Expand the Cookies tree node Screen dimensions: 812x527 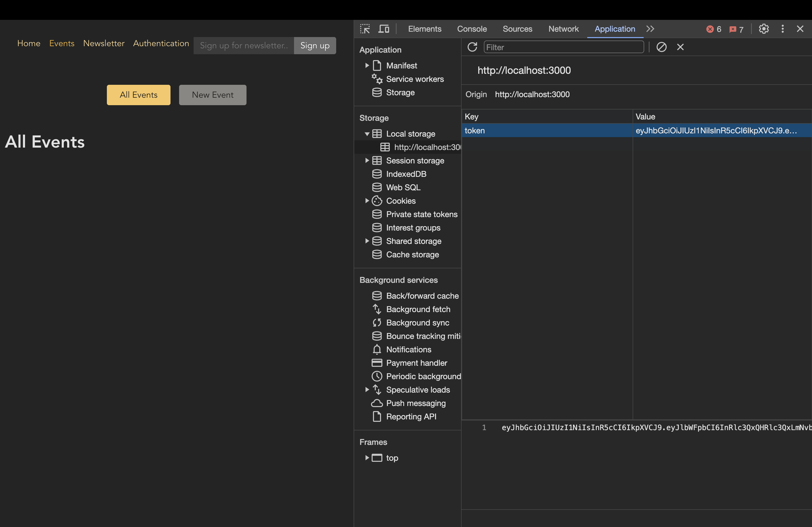coord(367,201)
